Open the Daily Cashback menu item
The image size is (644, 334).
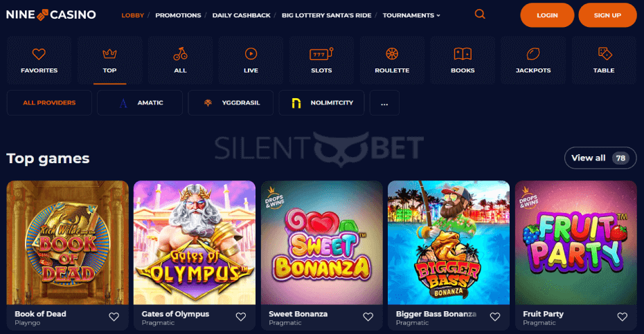[x=242, y=15]
